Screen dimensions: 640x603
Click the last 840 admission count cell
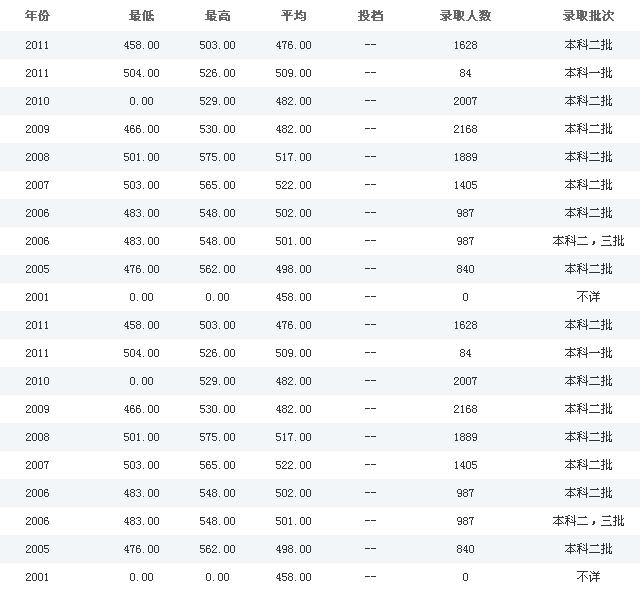coord(465,549)
